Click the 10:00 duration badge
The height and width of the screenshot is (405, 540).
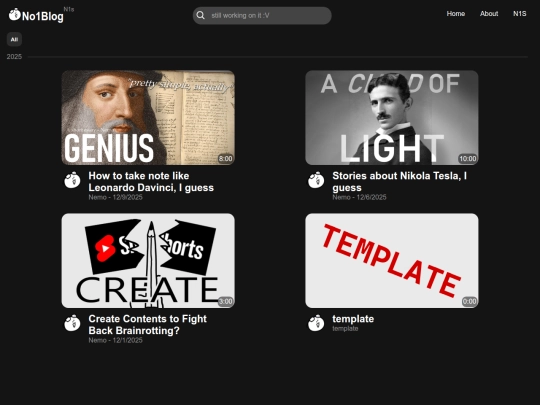click(468, 159)
